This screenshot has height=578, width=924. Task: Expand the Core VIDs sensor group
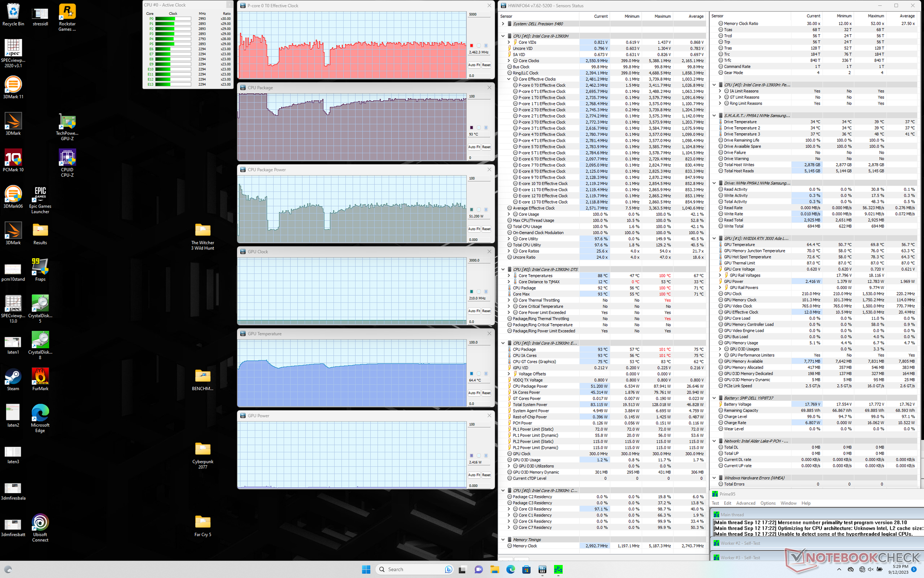(x=509, y=42)
